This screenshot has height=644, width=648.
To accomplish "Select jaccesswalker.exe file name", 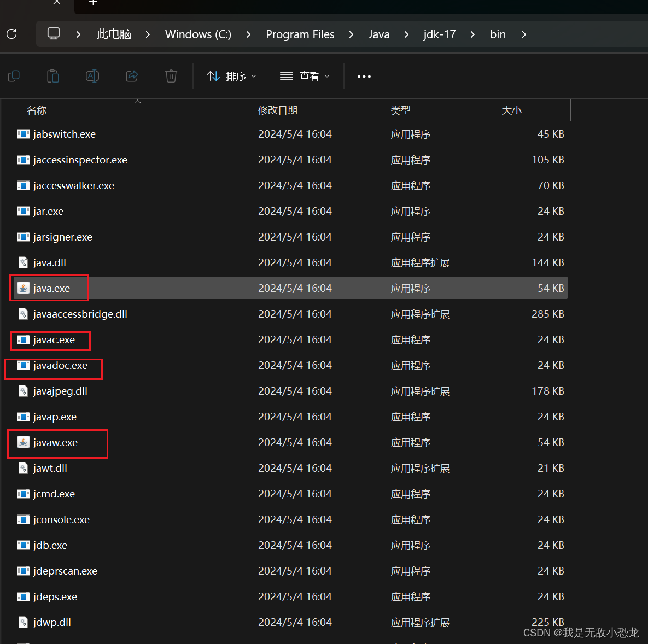I will 74,185.
